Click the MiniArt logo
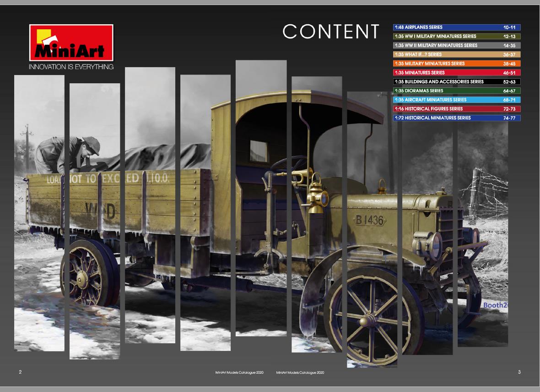The height and width of the screenshot is (392, 540). [71, 43]
